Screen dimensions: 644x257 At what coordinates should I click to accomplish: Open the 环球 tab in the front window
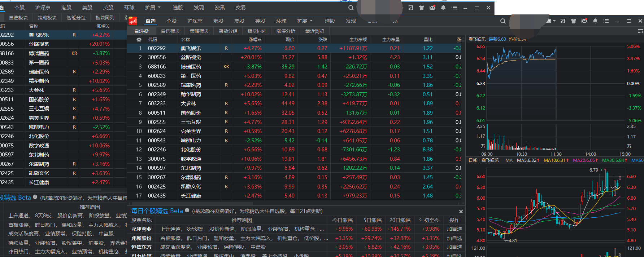[x=281, y=21]
